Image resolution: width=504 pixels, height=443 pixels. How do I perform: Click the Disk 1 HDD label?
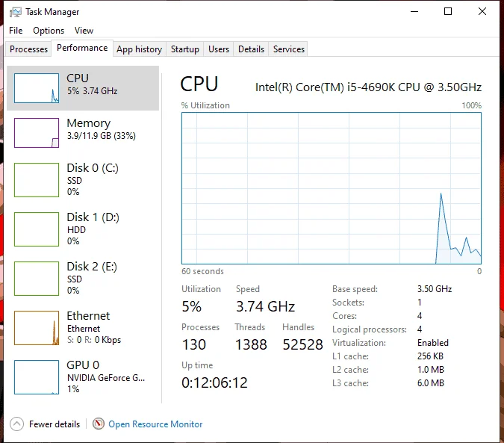coord(76,230)
